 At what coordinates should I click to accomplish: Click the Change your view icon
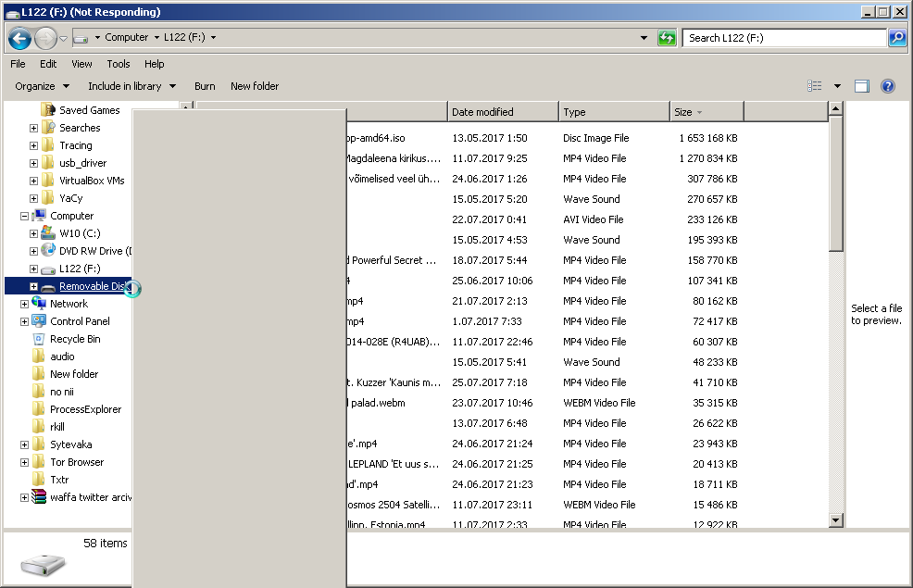point(815,86)
